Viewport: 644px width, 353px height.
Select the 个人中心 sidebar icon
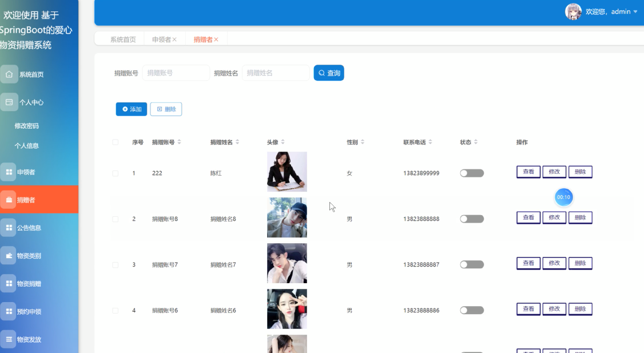[x=9, y=102]
